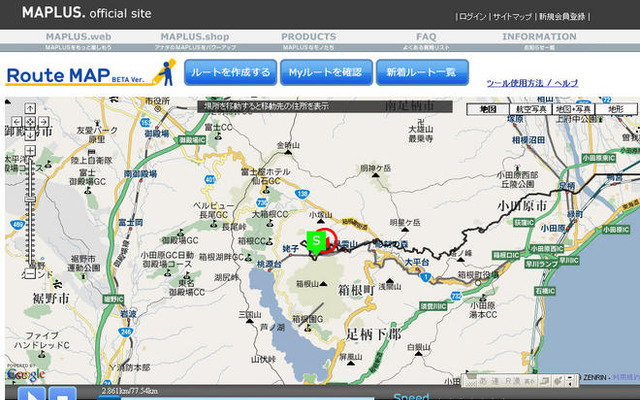
Task: Click the ルートを作成する button
Action: (231, 72)
